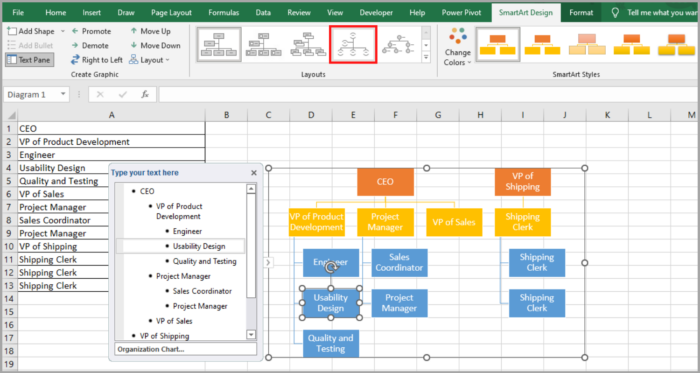Open the Review tab
This screenshot has height=373, width=700.
(x=299, y=12)
